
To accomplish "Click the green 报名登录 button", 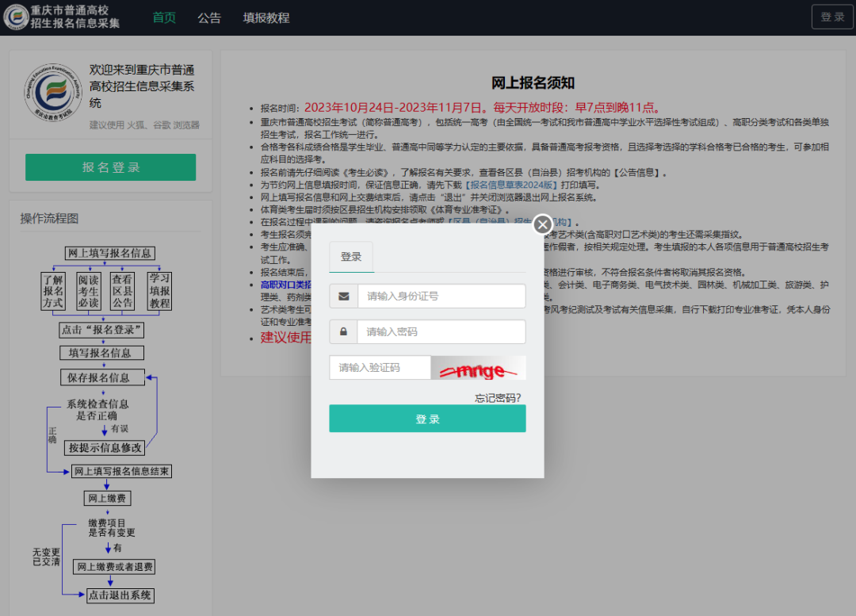I will [x=111, y=167].
